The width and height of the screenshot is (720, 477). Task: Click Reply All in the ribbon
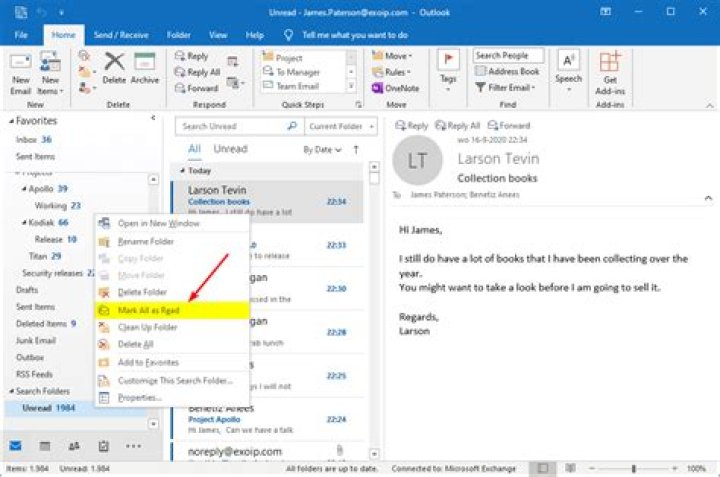click(198, 72)
